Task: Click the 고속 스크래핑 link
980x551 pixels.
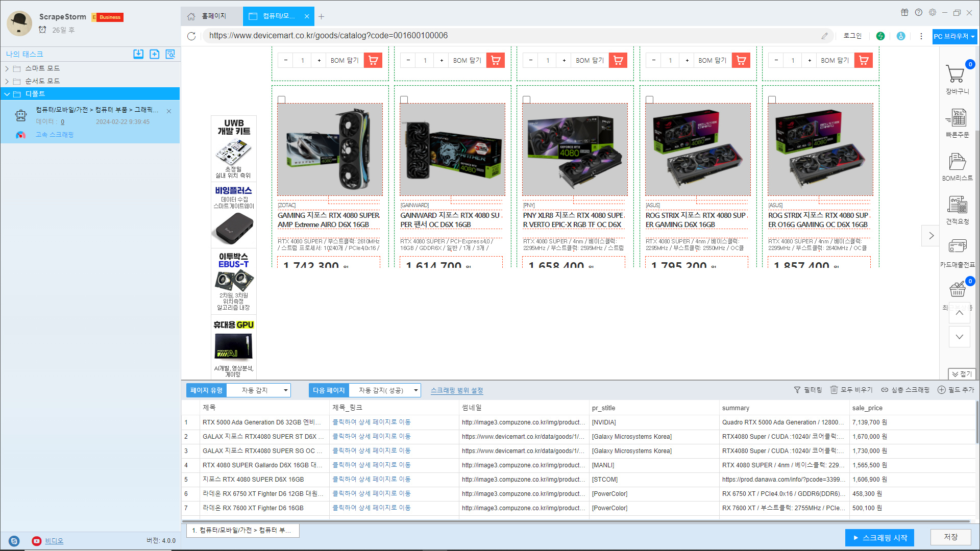Action: tap(55, 135)
